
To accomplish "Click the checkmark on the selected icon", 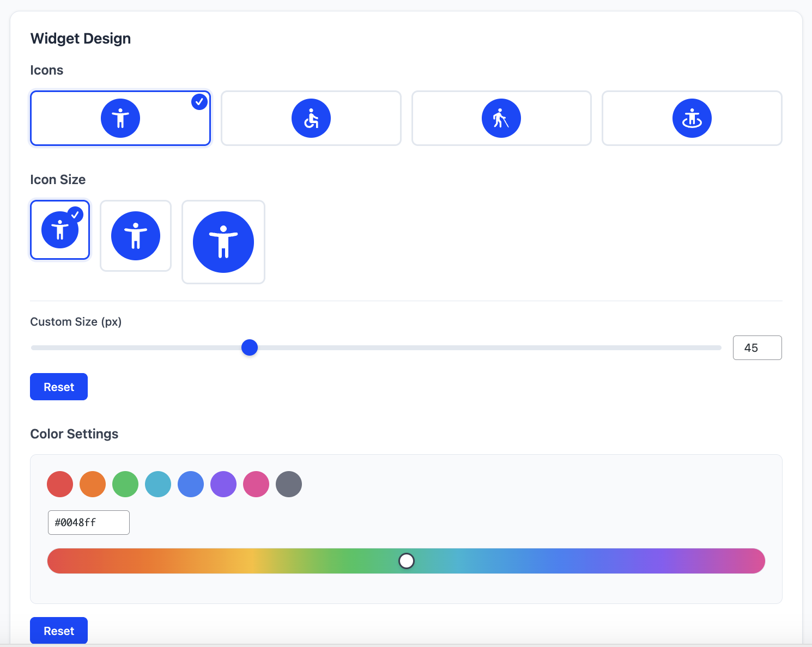I will 199,101.
